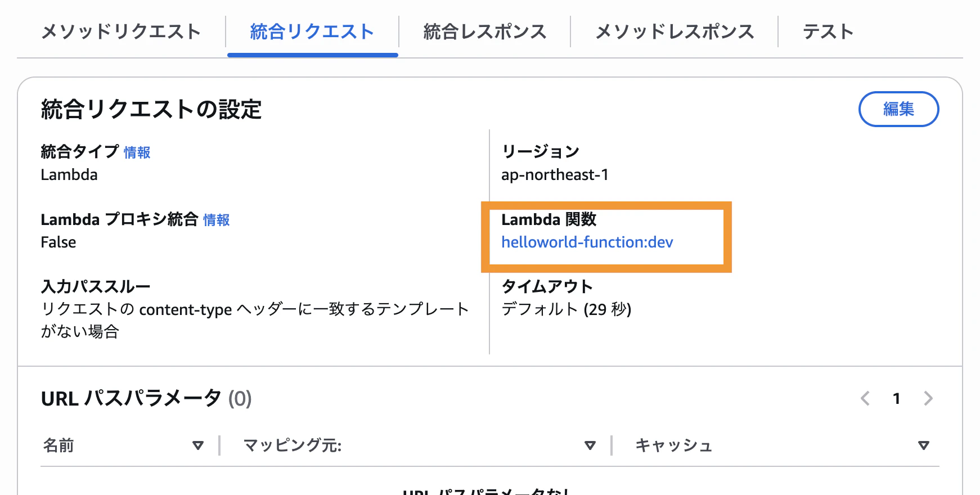
Task: Click the ap-northeast-1 region value
Action: click(555, 175)
